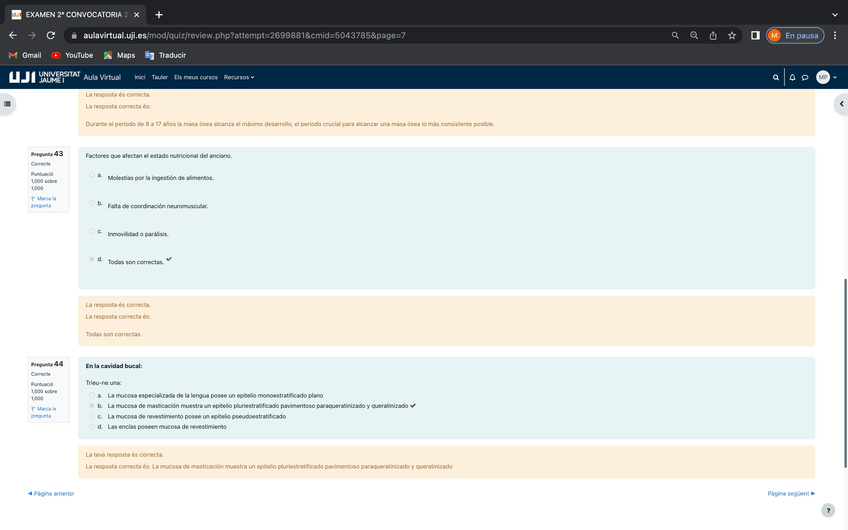Click the 'Pàgina anterior' link
This screenshot has width=848, height=530.
point(51,493)
